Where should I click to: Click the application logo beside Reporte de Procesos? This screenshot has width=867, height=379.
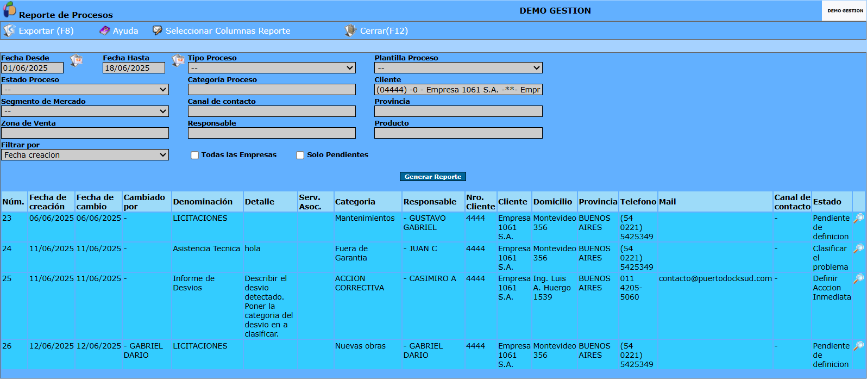pyautogui.click(x=9, y=9)
